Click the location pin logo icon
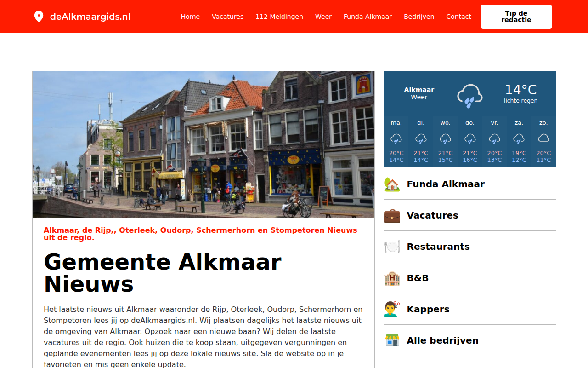Image resolution: width=588 pixels, height=368 pixels. click(39, 17)
